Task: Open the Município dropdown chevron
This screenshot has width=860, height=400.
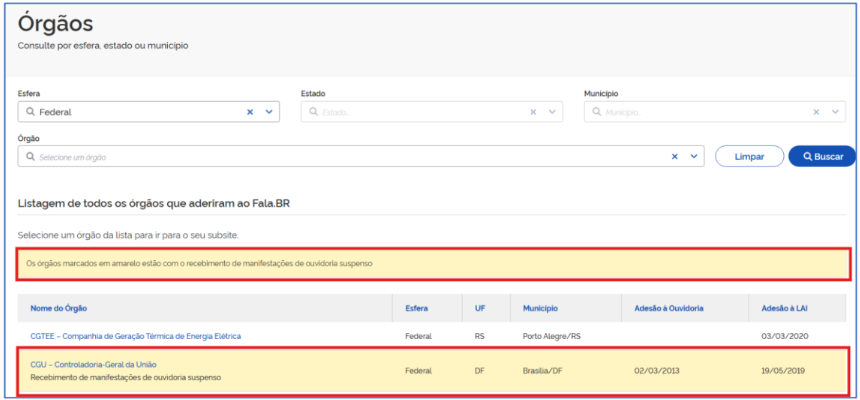Action: click(x=835, y=112)
